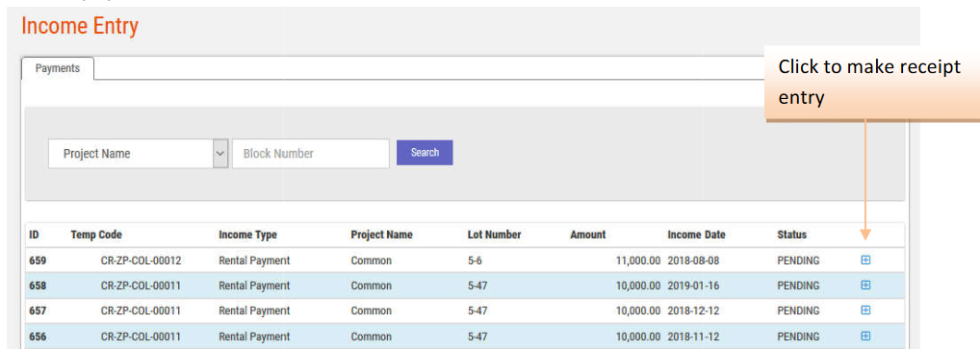Viewport: 980px width, 349px height.
Task: Select Rental Payment in row 656
Action: click(254, 337)
